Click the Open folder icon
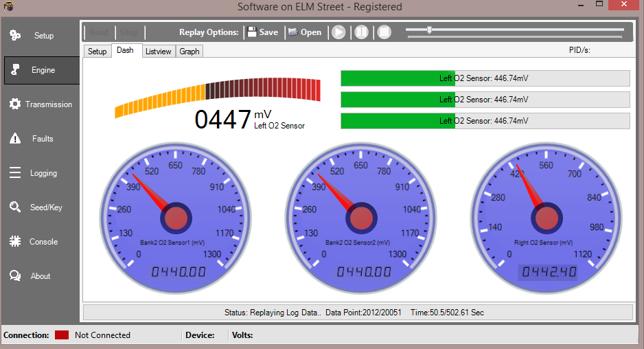644x349 pixels. [x=293, y=32]
